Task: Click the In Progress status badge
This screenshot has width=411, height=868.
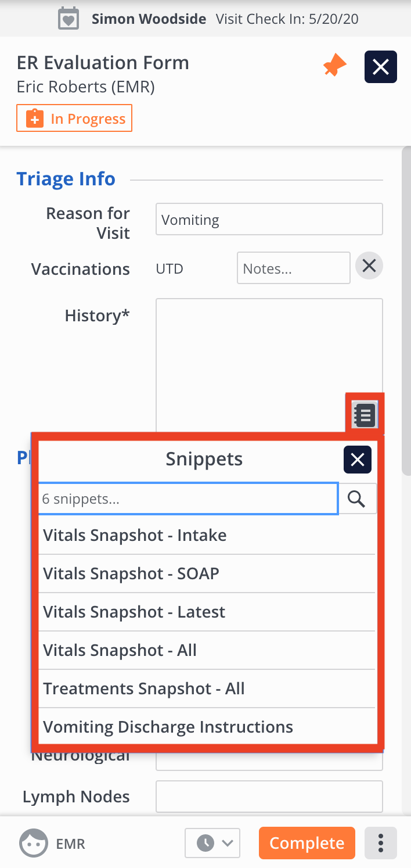Action: coord(74,119)
